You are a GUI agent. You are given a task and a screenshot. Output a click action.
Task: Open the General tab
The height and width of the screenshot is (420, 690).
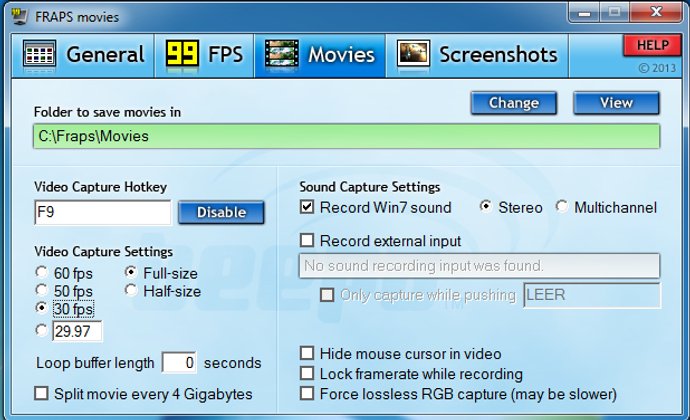(83, 55)
